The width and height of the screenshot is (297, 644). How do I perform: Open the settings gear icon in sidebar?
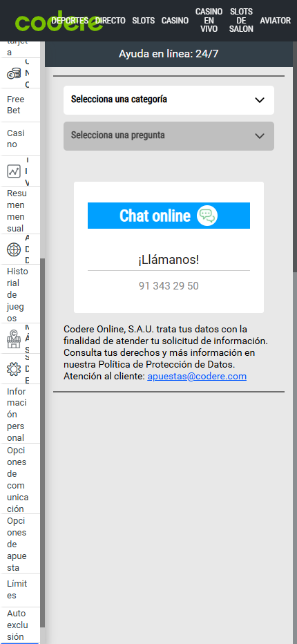tap(14, 369)
